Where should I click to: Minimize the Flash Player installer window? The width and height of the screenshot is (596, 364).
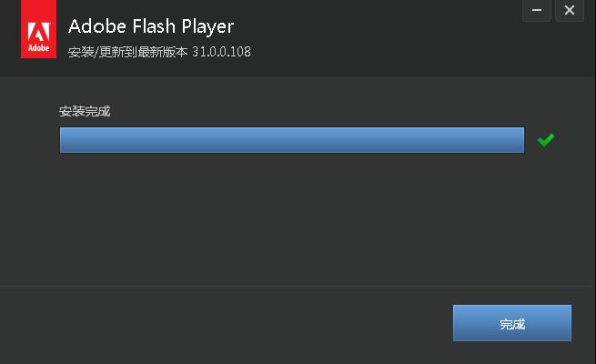[536, 11]
